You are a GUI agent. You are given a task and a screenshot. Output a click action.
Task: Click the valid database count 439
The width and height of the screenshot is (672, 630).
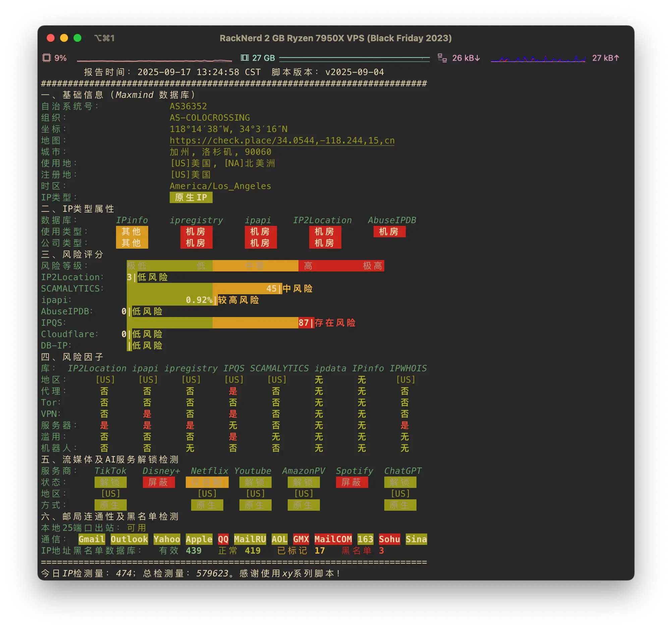tap(194, 551)
